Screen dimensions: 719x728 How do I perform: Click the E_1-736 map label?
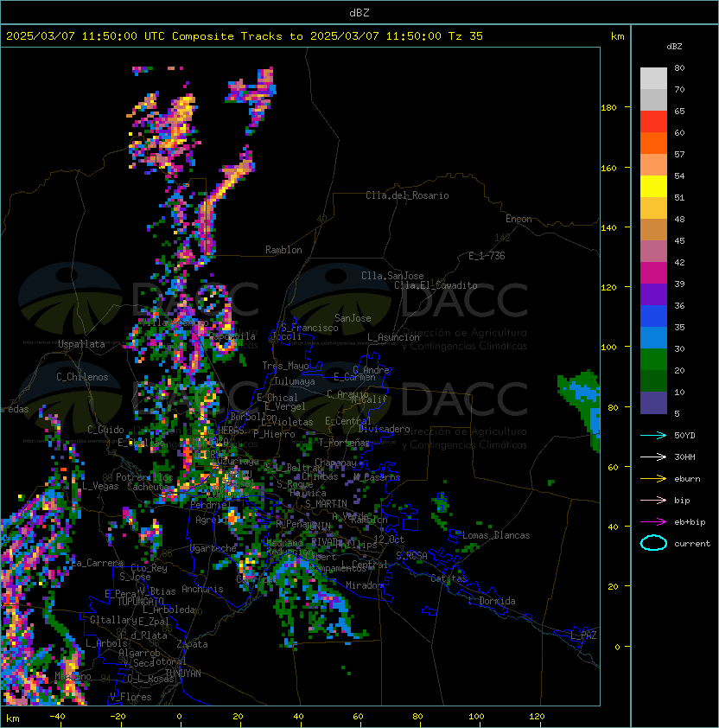click(x=487, y=256)
